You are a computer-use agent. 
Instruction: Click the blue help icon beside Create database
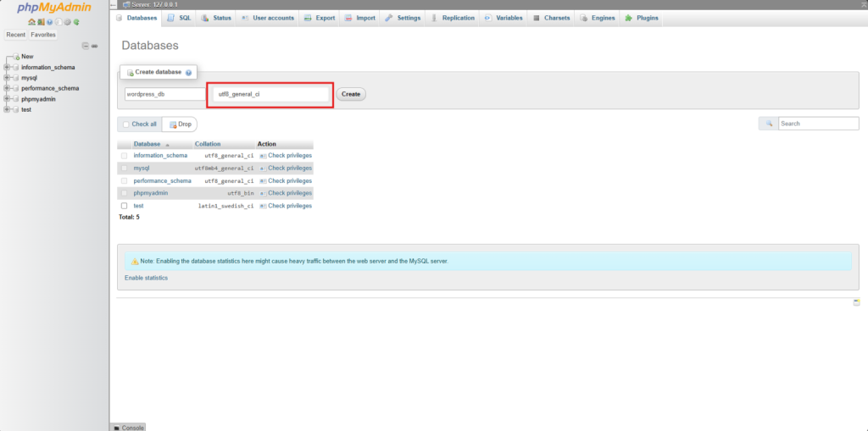(x=188, y=73)
